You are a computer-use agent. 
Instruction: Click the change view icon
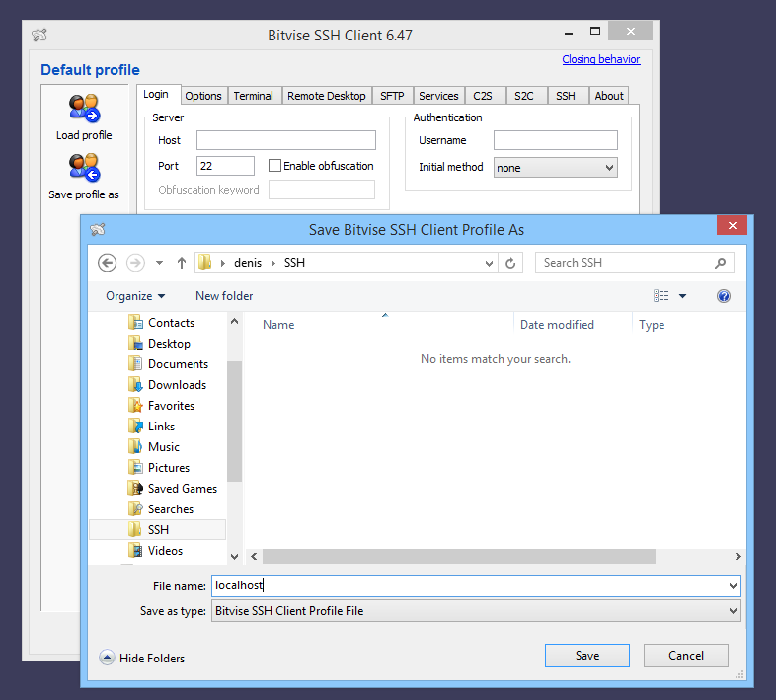click(x=660, y=296)
